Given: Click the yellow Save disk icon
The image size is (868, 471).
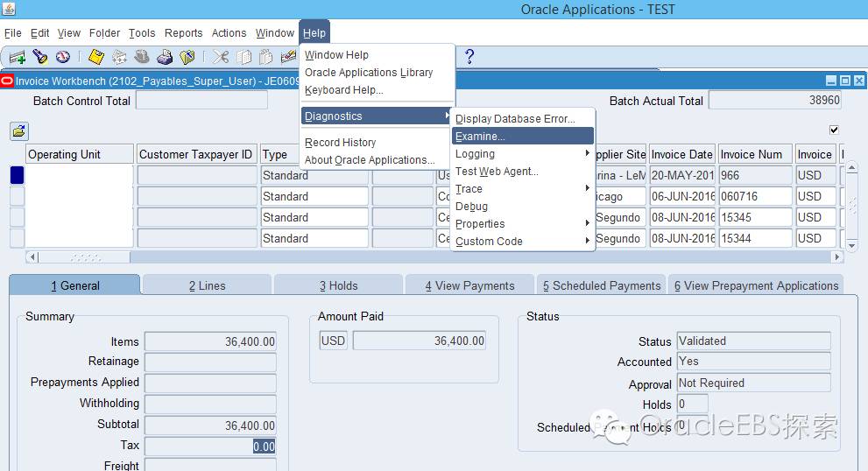Looking at the screenshot, I should point(96,56).
